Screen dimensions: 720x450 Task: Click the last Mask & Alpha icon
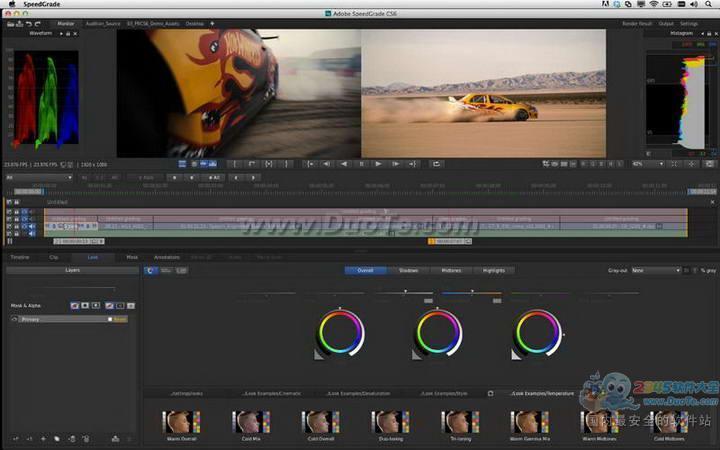coord(131,305)
